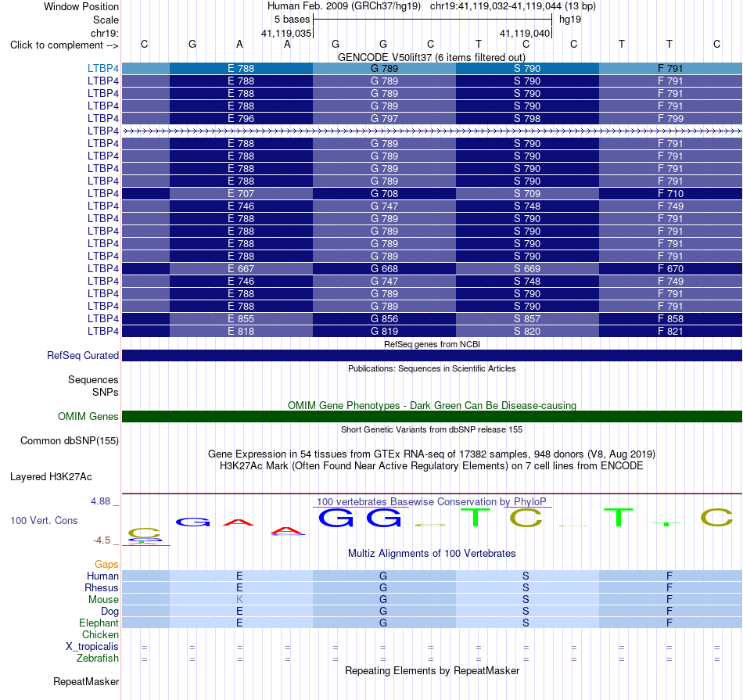Select the Mouse species label

(103, 600)
